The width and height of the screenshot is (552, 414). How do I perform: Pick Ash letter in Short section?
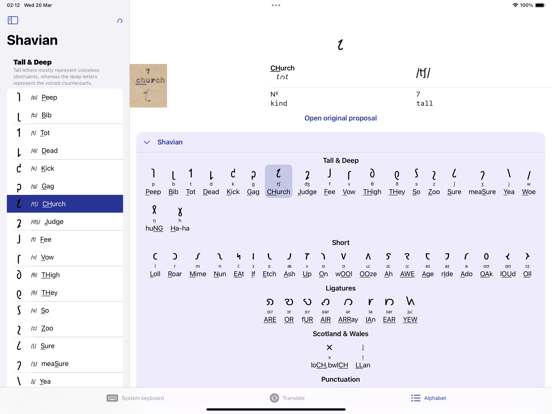click(289, 265)
